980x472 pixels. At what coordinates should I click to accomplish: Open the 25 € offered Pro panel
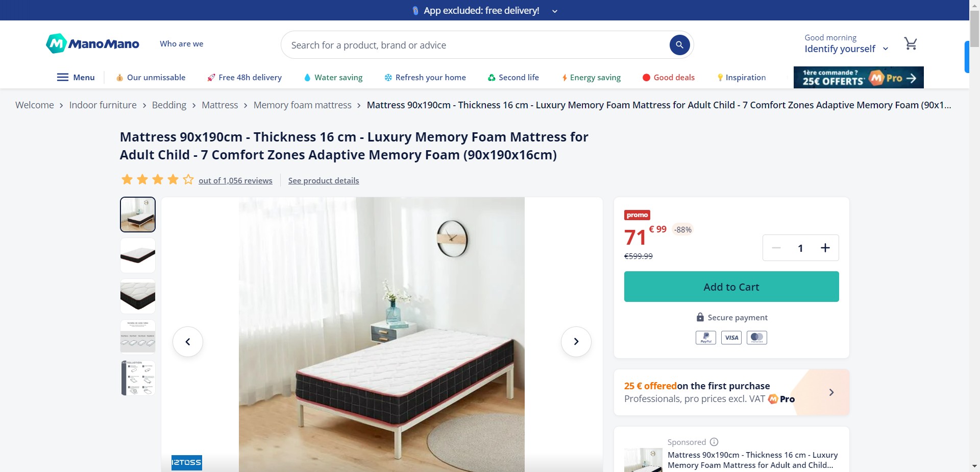(x=731, y=392)
